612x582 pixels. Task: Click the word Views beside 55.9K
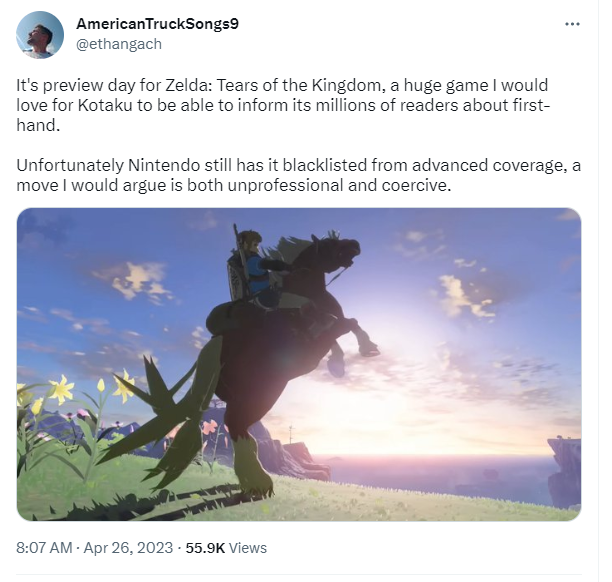[248, 548]
